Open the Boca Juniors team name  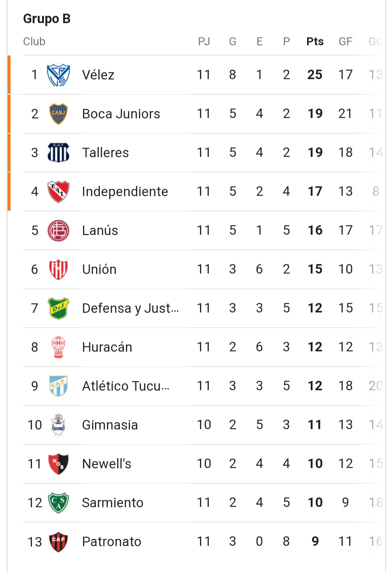tap(121, 114)
